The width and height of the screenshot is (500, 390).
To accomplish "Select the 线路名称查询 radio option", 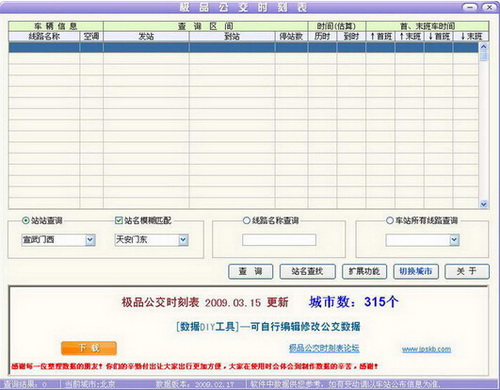I will click(x=246, y=221).
